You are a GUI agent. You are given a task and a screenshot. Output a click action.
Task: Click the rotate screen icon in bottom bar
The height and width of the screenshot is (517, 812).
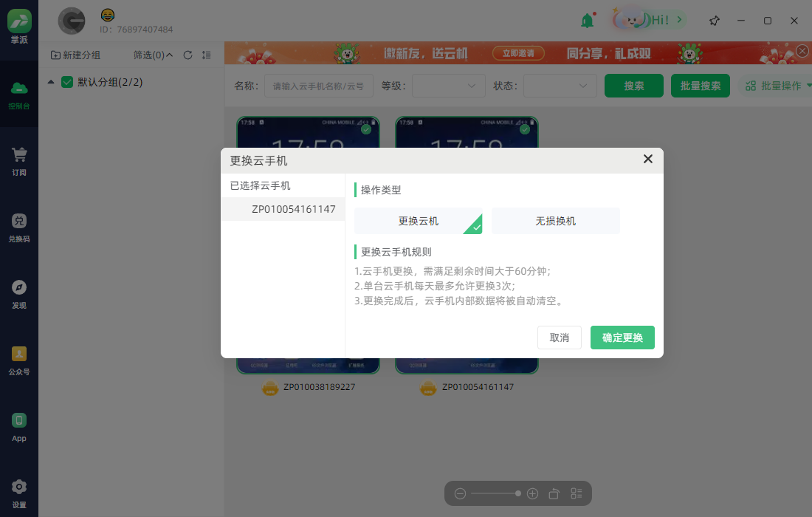coord(554,493)
